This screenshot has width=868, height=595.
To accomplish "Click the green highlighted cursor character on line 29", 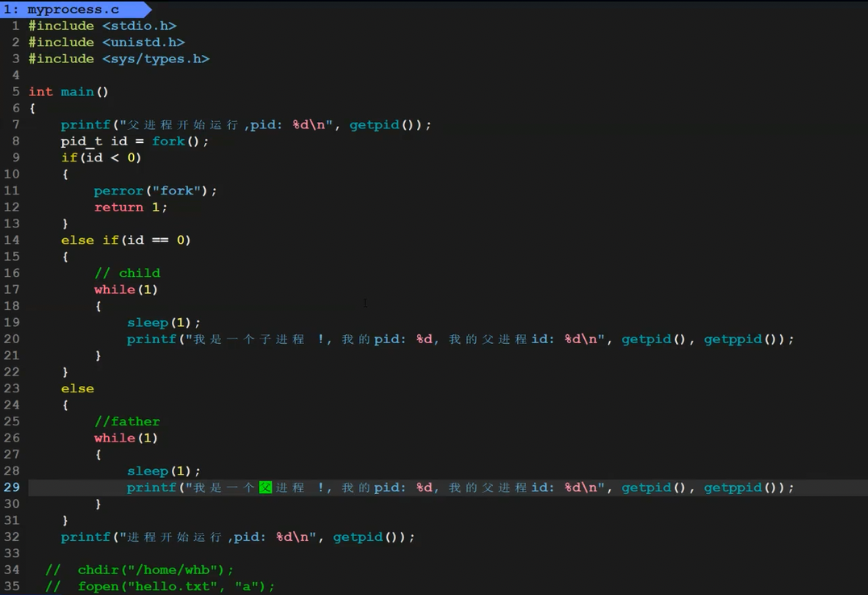I will (265, 488).
